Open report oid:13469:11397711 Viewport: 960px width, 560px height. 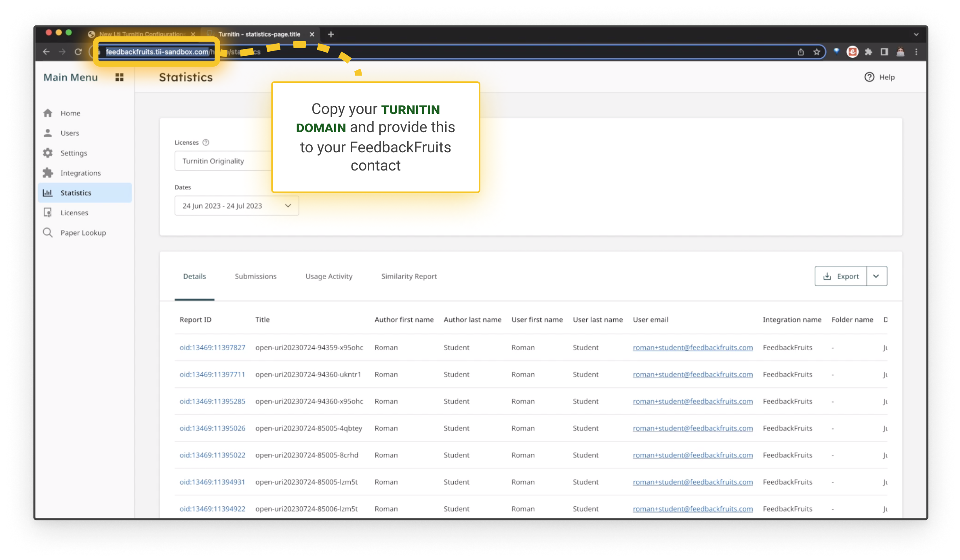point(213,374)
